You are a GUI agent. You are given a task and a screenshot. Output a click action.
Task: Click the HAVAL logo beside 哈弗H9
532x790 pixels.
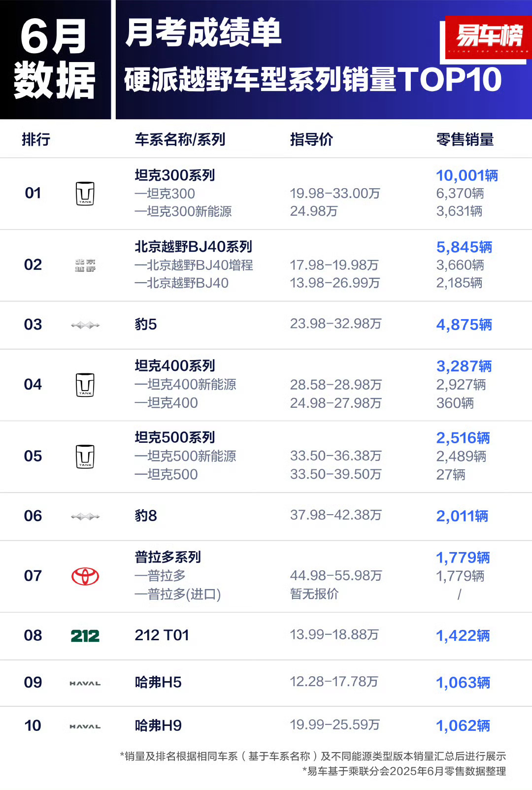(85, 726)
